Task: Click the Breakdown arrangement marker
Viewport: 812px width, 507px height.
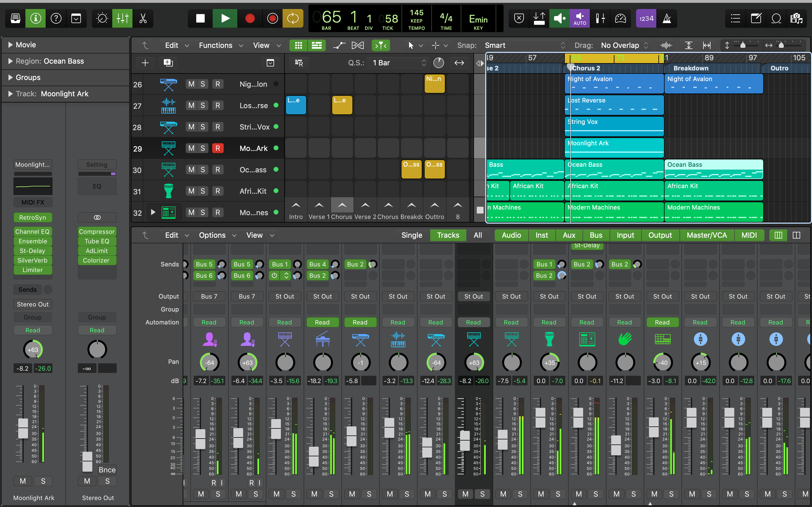Action: point(690,68)
